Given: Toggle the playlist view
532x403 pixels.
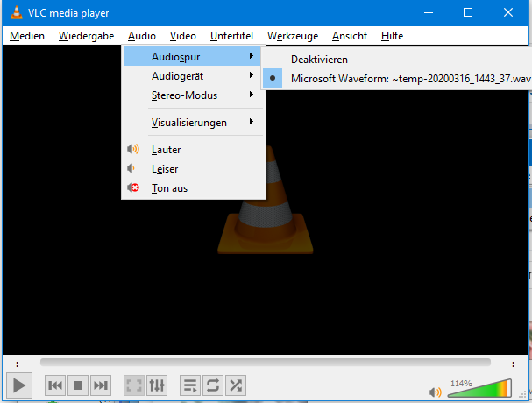Looking at the screenshot, I should pyautogui.click(x=190, y=385).
